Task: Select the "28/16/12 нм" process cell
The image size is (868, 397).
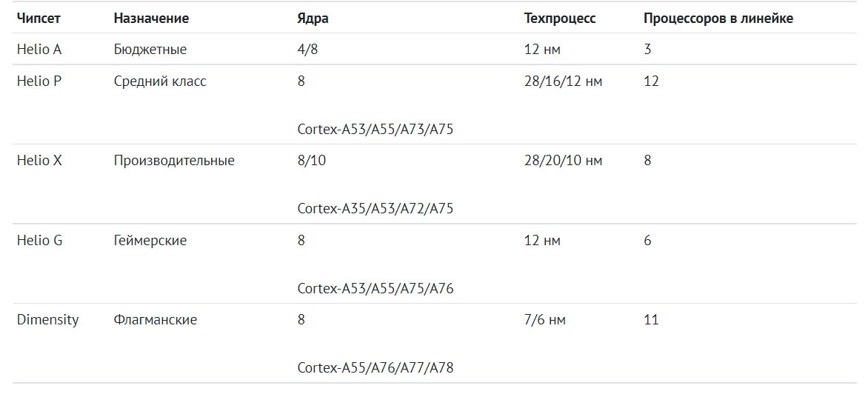Action: tap(563, 81)
